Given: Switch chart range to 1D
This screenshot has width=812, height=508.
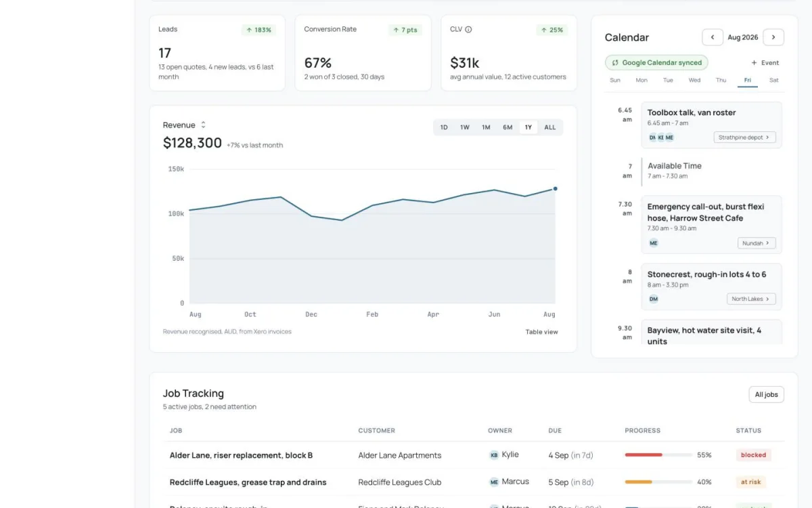Looking at the screenshot, I should pos(444,127).
